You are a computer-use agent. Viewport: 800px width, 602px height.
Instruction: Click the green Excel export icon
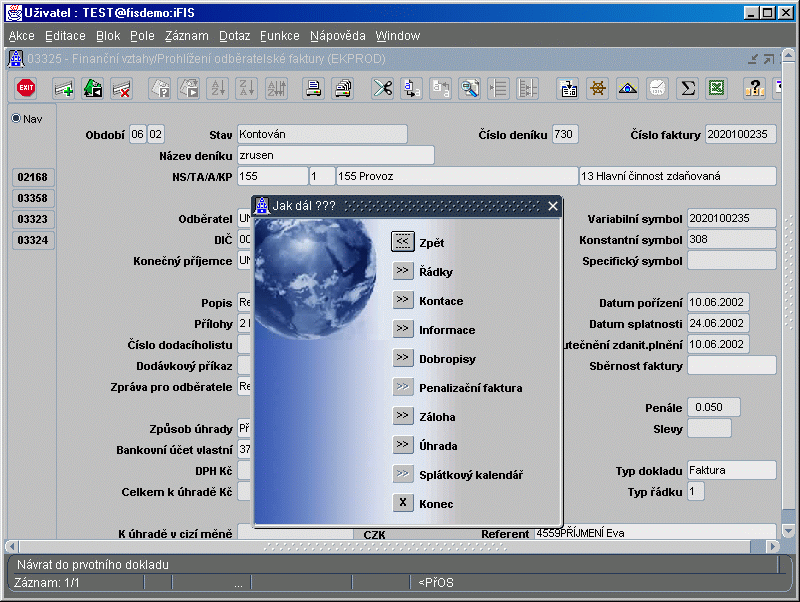(x=717, y=88)
